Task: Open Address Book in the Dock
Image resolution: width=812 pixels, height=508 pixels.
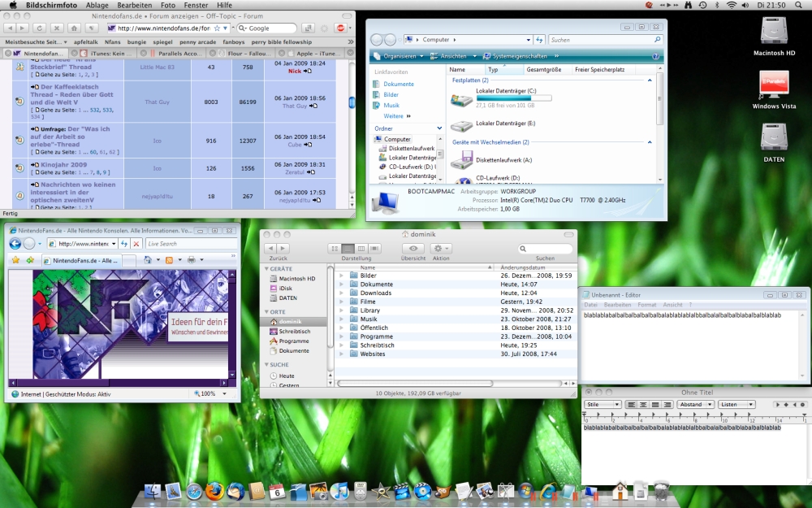Action: (x=257, y=490)
